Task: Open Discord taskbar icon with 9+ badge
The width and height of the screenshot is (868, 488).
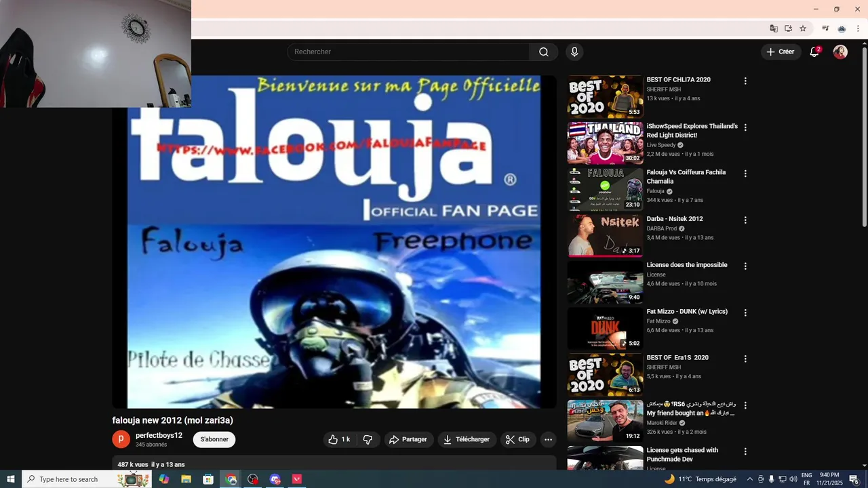Action: 275,479
